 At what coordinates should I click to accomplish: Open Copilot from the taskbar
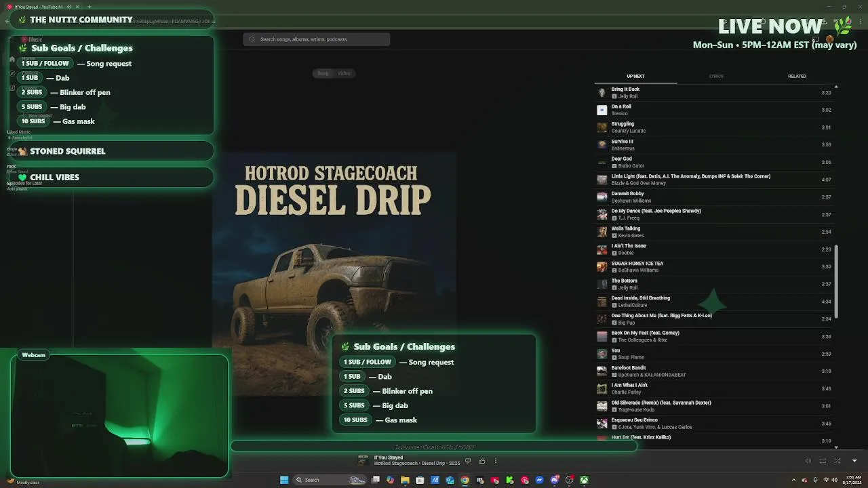(x=390, y=480)
